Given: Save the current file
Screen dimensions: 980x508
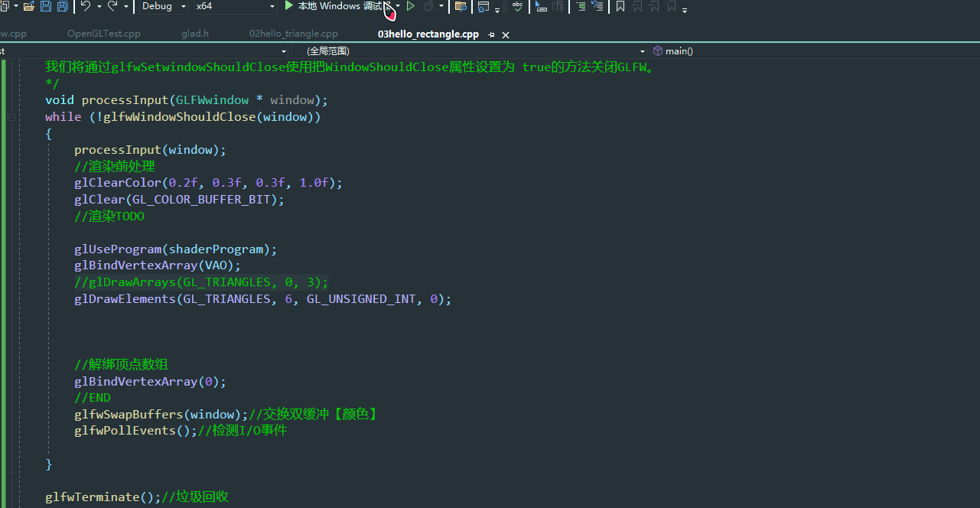Looking at the screenshot, I should (46, 7).
